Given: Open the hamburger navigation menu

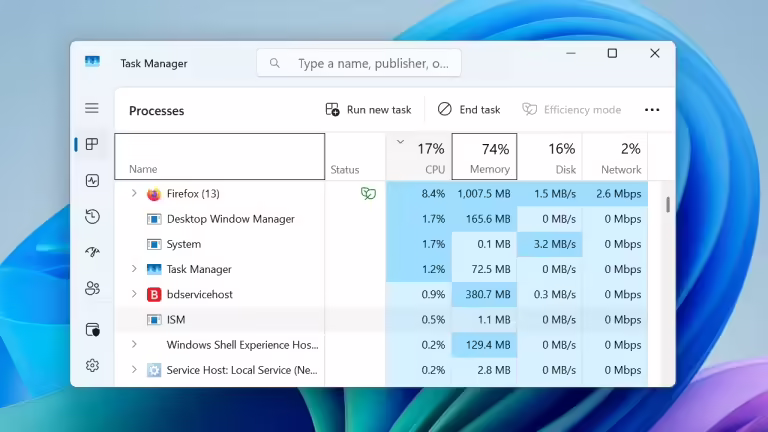Looking at the screenshot, I should tap(92, 108).
